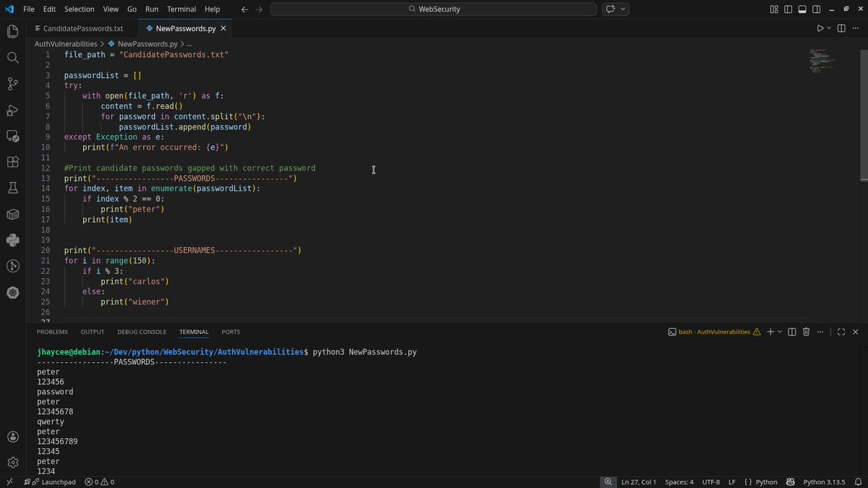Kill terminal with the trash icon

[x=807, y=332]
